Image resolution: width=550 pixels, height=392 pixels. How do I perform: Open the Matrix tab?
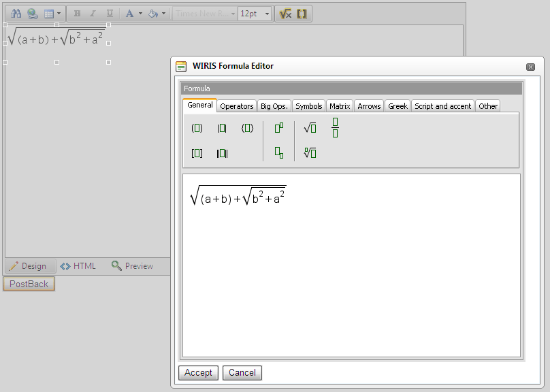coord(340,106)
